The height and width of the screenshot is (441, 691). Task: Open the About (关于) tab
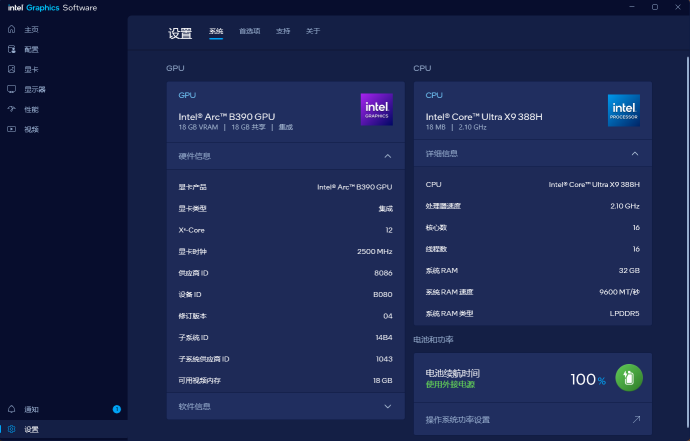313,31
